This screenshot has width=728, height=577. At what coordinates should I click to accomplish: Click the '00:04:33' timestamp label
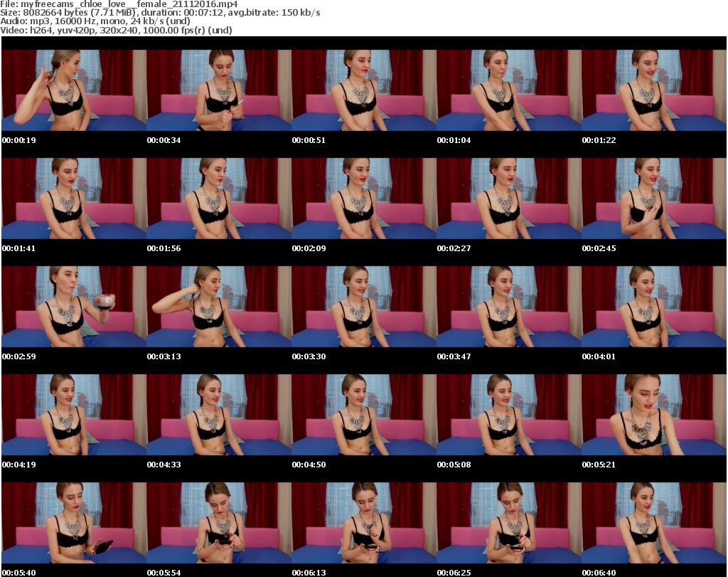[164, 465]
